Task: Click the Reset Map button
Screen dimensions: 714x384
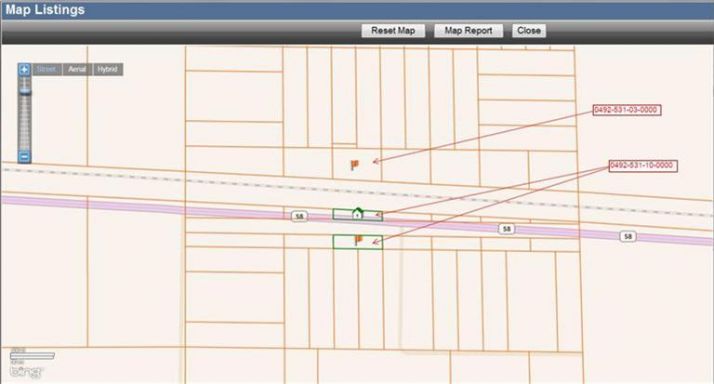Action: (393, 31)
